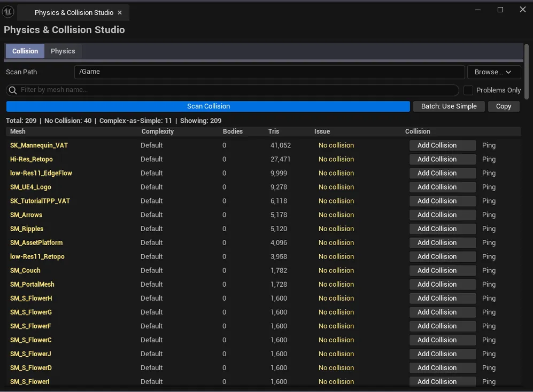
Task: Sort by the Complexity column header
Action: (x=157, y=131)
